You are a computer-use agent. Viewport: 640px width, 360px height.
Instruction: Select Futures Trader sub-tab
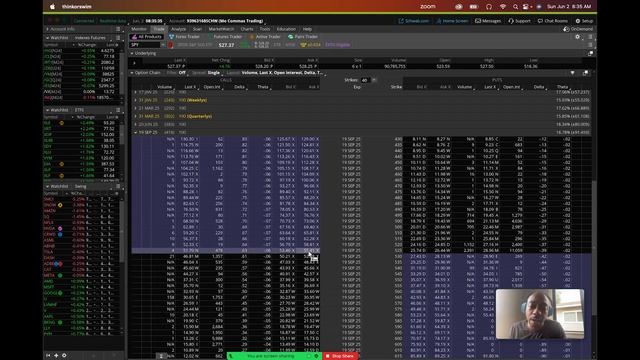225,37
